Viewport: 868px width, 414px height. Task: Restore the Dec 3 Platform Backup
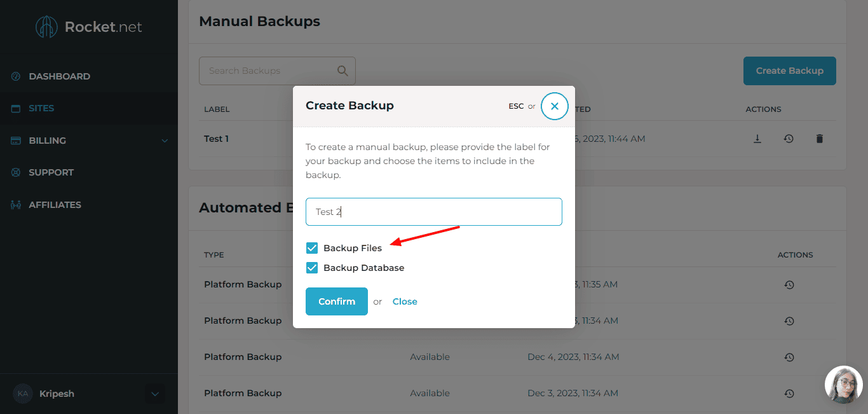[789, 394]
